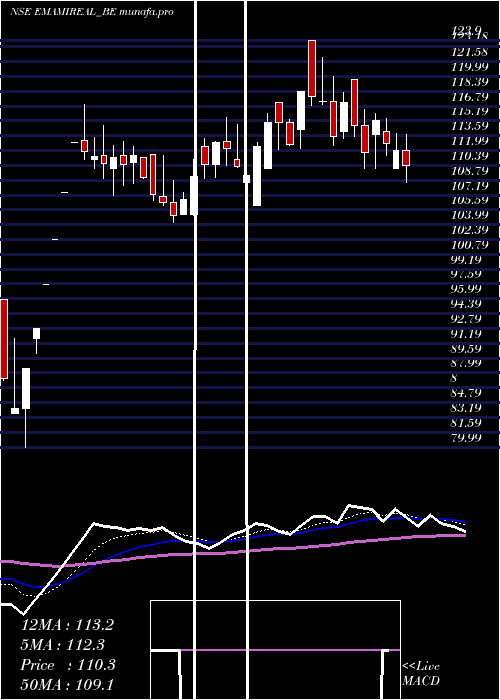Click the 99.19 price axis label
Screen dimensions: 500x700
467,259
